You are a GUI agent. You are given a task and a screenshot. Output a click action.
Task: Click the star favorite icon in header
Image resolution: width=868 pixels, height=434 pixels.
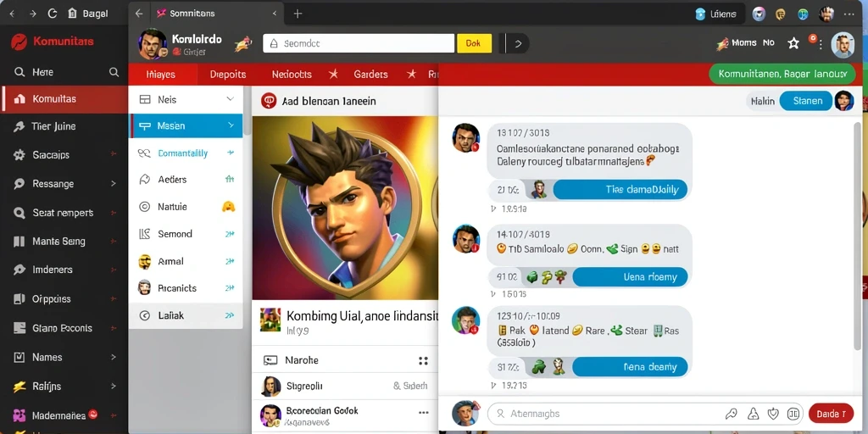point(793,43)
